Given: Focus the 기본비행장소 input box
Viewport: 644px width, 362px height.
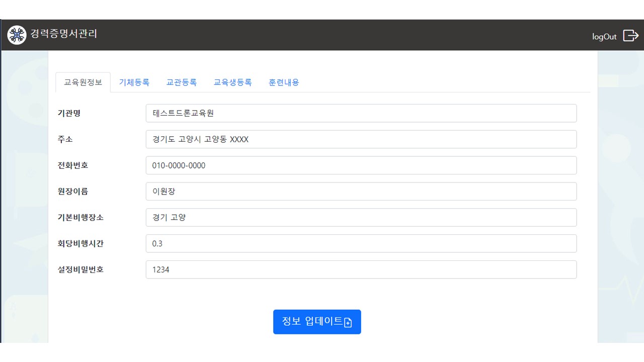Looking at the screenshot, I should pyautogui.click(x=361, y=218).
